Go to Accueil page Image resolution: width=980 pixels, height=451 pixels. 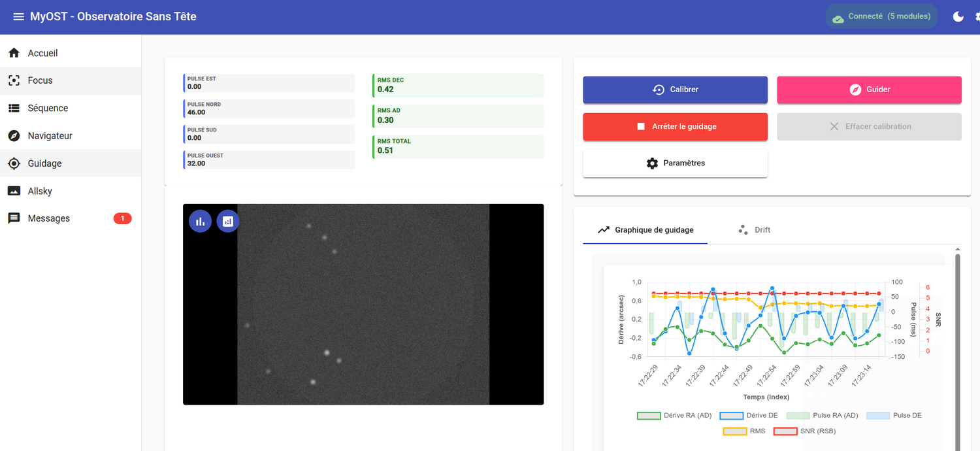click(71, 53)
